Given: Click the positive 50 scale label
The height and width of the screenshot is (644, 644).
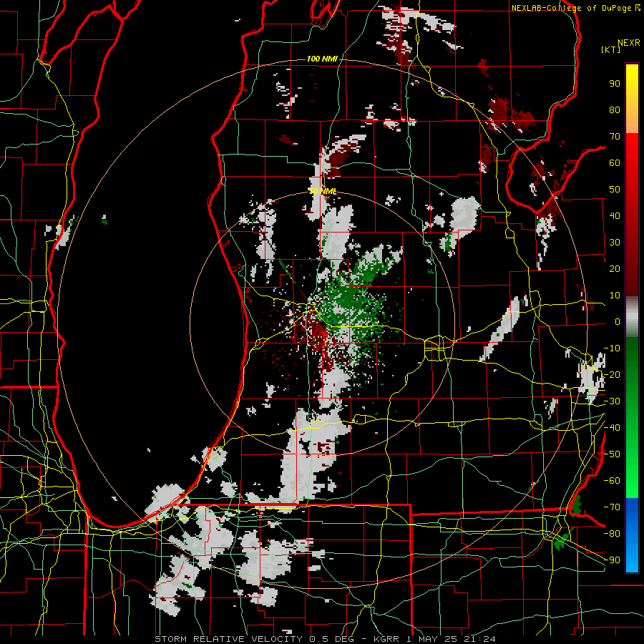Looking at the screenshot, I should click(x=615, y=190).
